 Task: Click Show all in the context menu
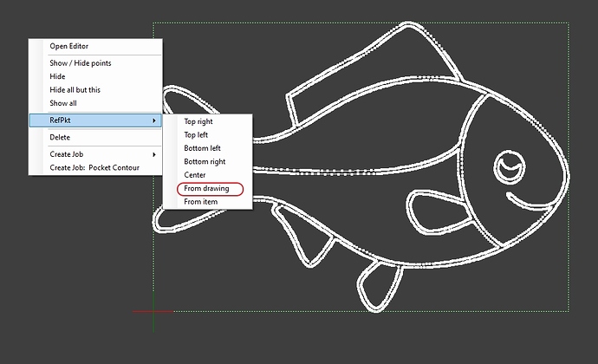tap(63, 103)
